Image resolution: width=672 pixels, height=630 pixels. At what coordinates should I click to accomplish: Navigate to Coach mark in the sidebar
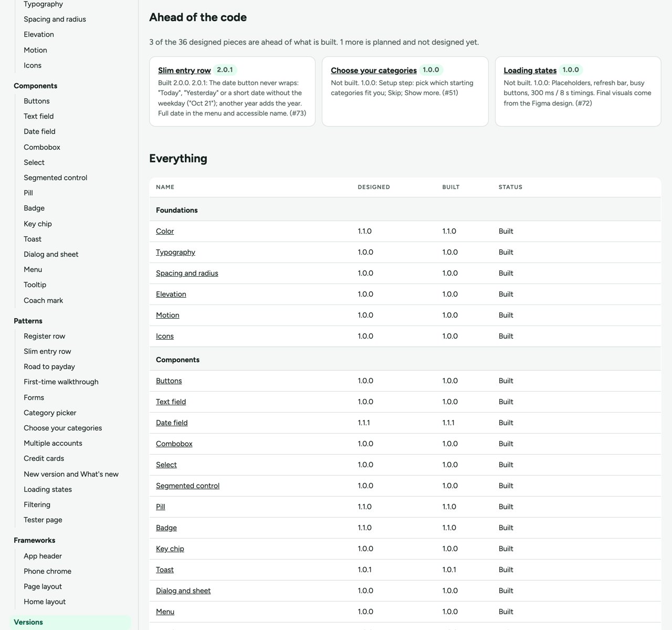(43, 300)
